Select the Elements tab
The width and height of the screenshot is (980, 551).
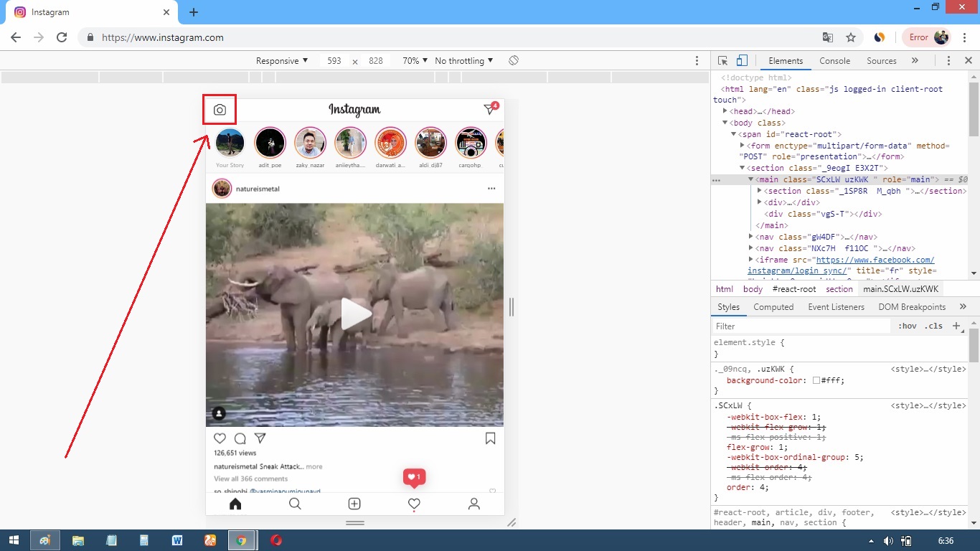(x=786, y=61)
